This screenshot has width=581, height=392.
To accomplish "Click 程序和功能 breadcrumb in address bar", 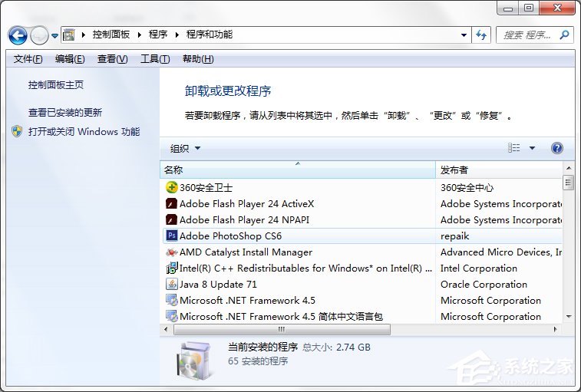I will (210, 35).
